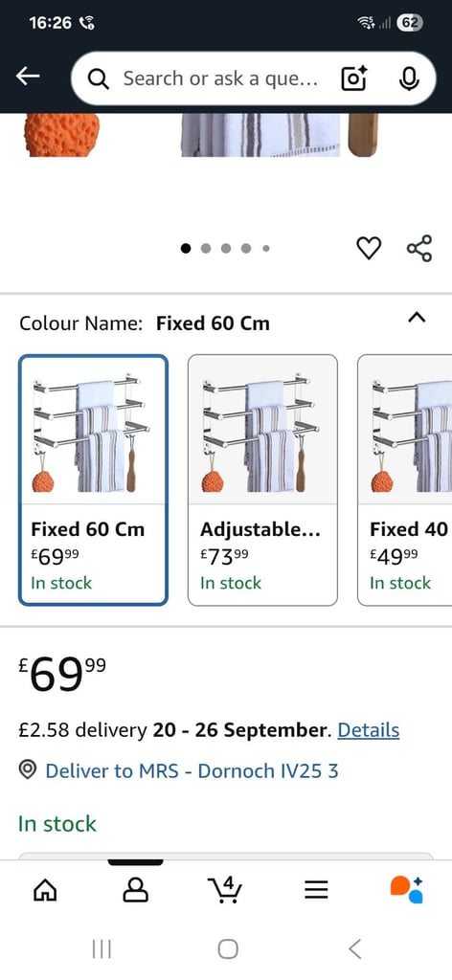Open camera lens search icon

coord(353,78)
